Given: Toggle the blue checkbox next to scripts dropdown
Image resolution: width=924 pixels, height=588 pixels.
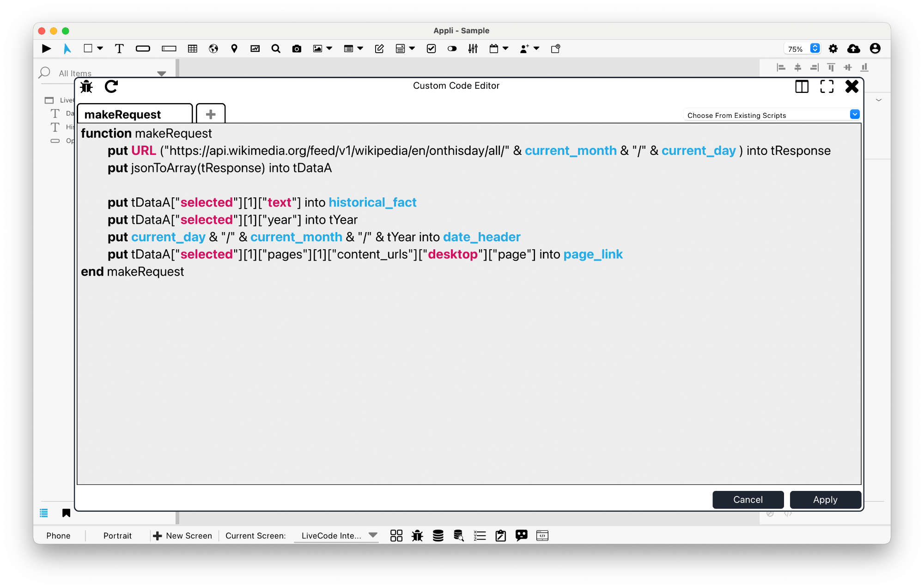Looking at the screenshot, I should 855,115.
